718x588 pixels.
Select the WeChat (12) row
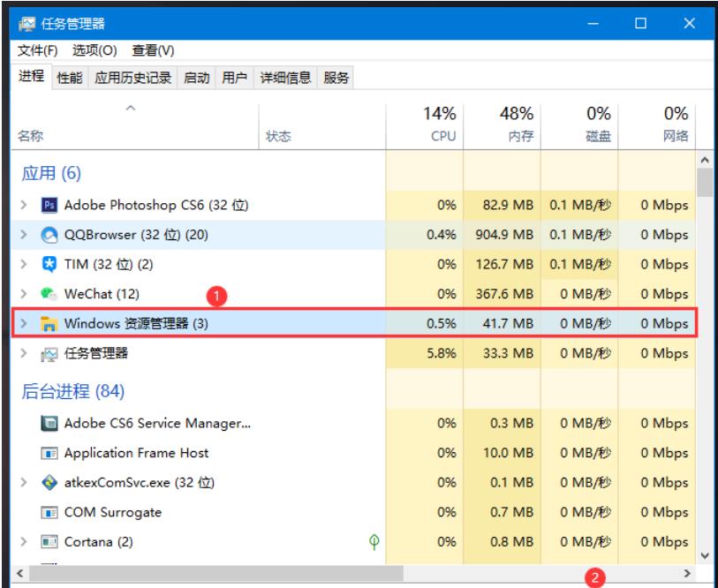353,293
